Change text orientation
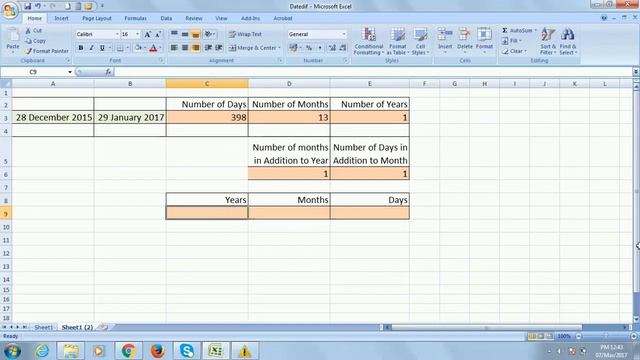Image resolution: width=640 pixels, height=360 pixels. [208, 34]
